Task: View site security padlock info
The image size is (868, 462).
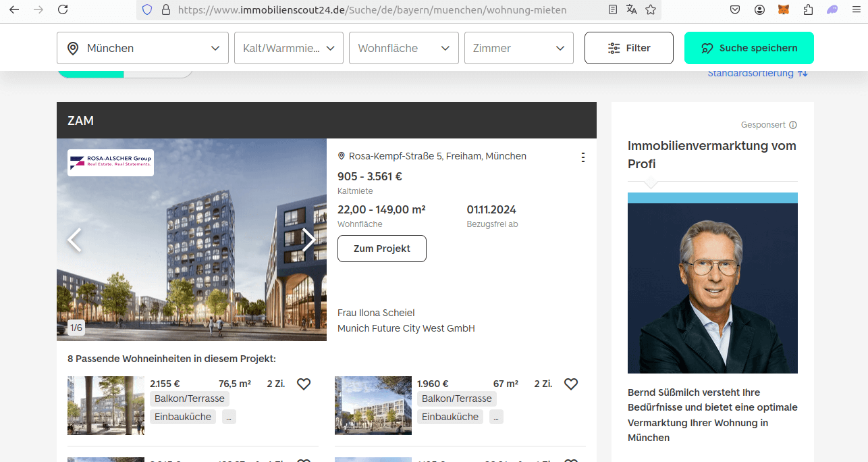Action: pos(166,9)
